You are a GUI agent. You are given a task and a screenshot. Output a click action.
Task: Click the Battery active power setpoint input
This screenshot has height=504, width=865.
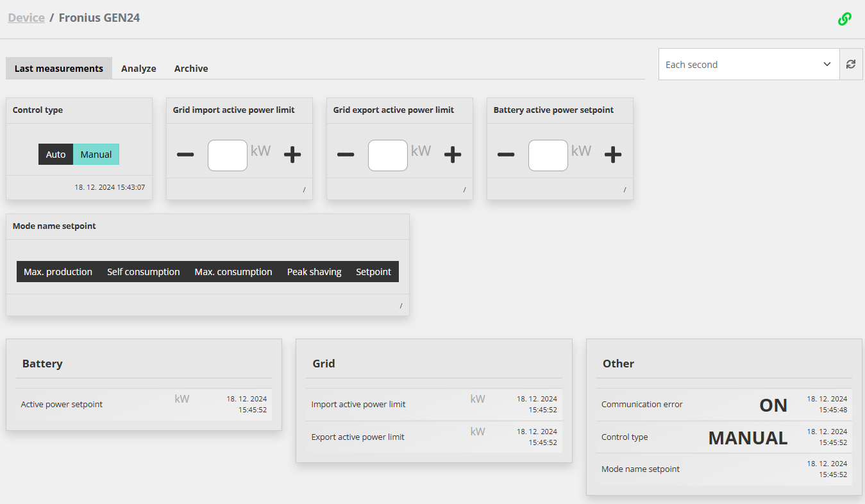point(548,155)
